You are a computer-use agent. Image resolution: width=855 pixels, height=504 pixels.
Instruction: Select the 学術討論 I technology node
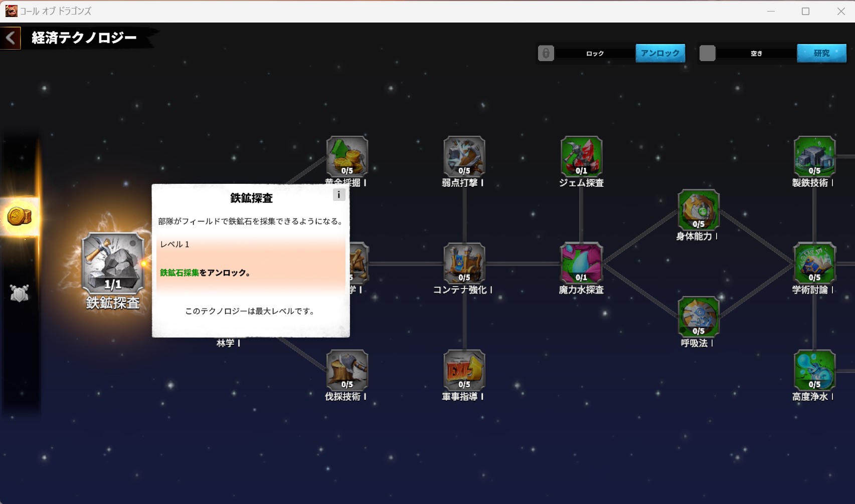click(x=814, y=263)
